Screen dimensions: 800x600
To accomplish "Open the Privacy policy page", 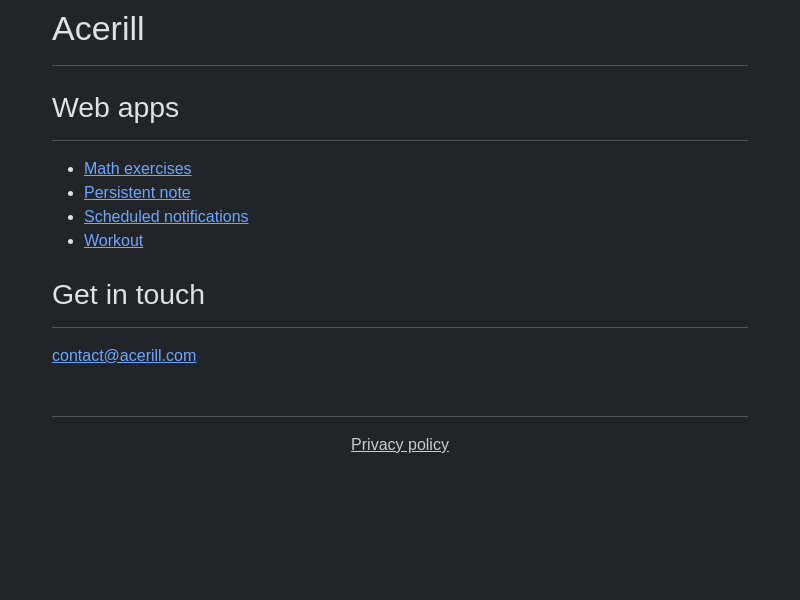I will point(400,445).
